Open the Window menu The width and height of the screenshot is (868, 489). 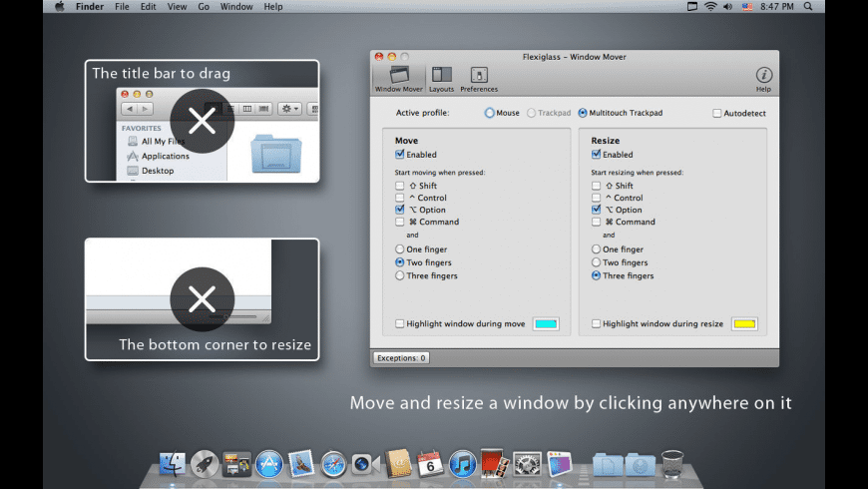[x=236, y=7]
